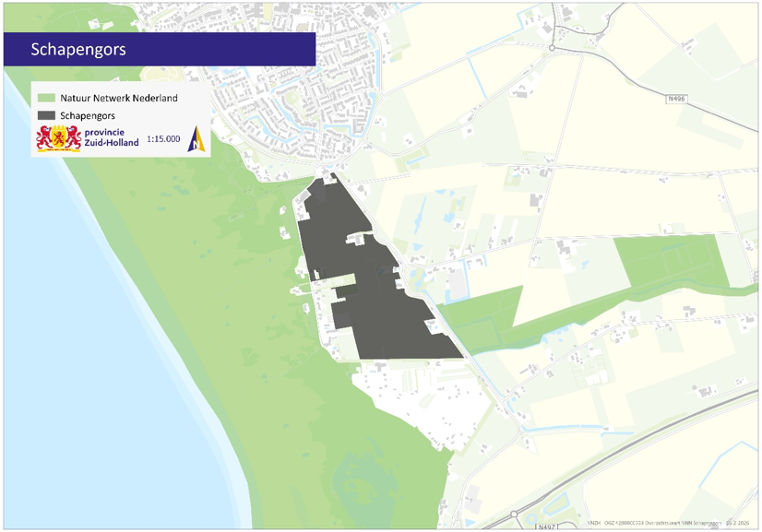Click the white enclave below the Schapengors area
The height and width of the screenshot is (532, 762).
coord(415,396)
